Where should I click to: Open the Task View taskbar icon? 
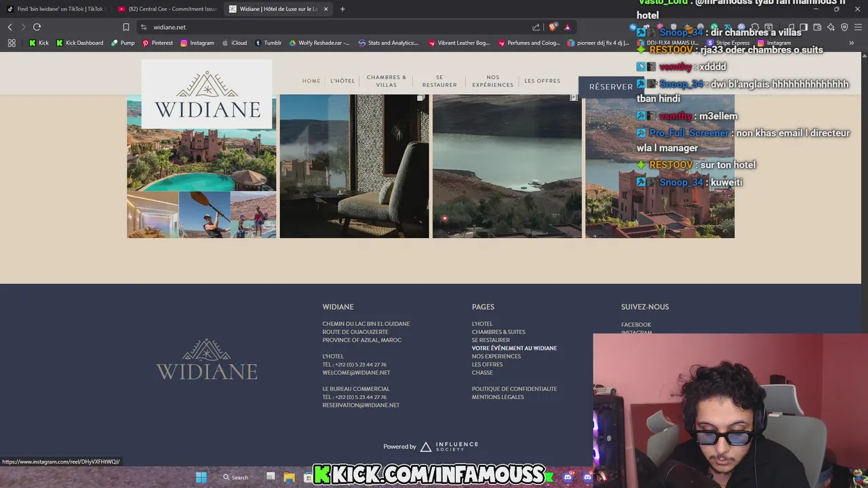[x=271, y=477]
